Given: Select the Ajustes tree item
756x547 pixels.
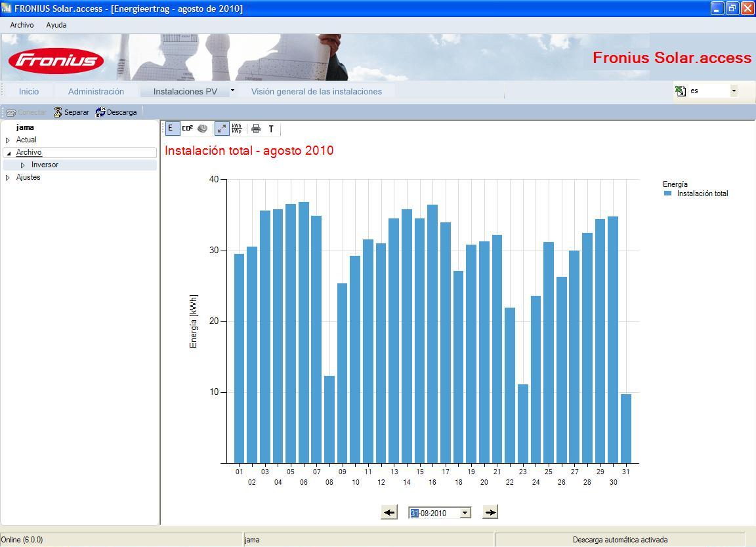Looking at the screenshot, I should [28, 177].
